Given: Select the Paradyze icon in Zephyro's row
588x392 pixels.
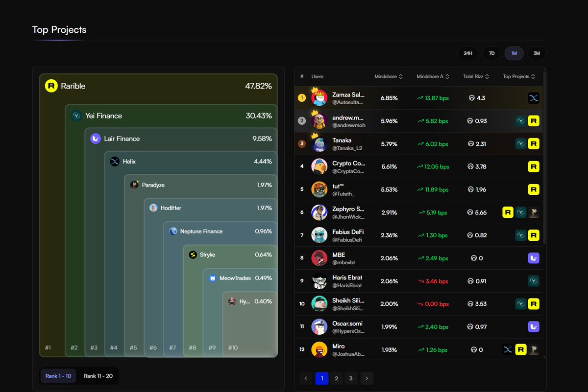Looking at the screenshot, I should pos(534,212).
